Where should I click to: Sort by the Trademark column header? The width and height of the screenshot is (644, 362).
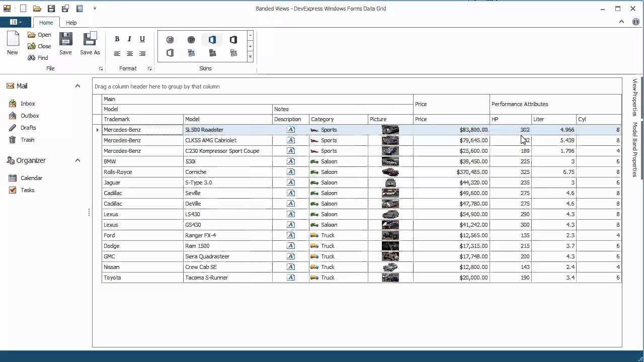click(142, 119)
